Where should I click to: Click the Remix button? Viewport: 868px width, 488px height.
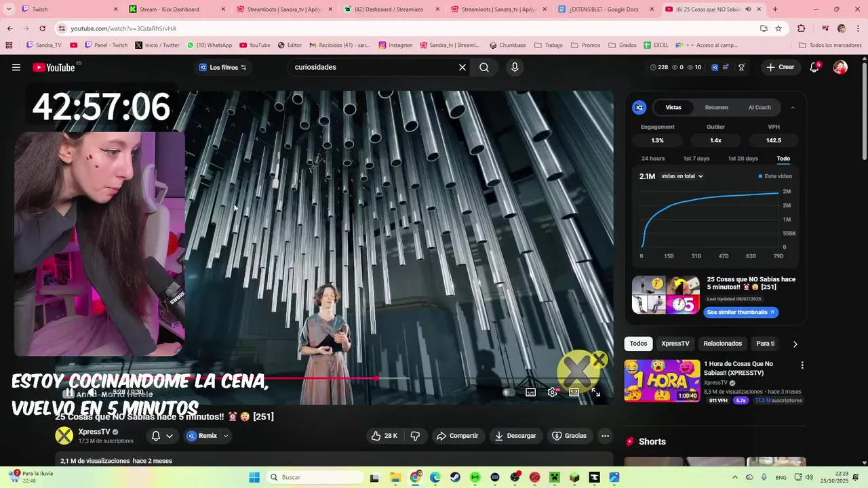202,436
